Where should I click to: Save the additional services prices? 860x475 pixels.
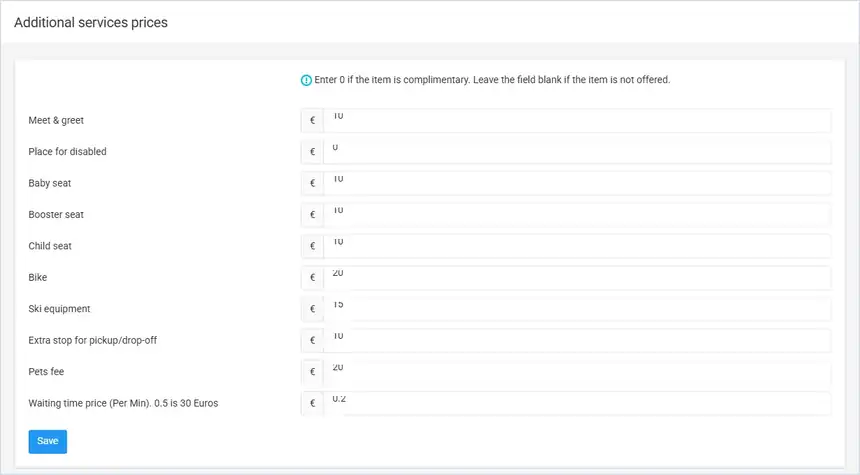48,442
